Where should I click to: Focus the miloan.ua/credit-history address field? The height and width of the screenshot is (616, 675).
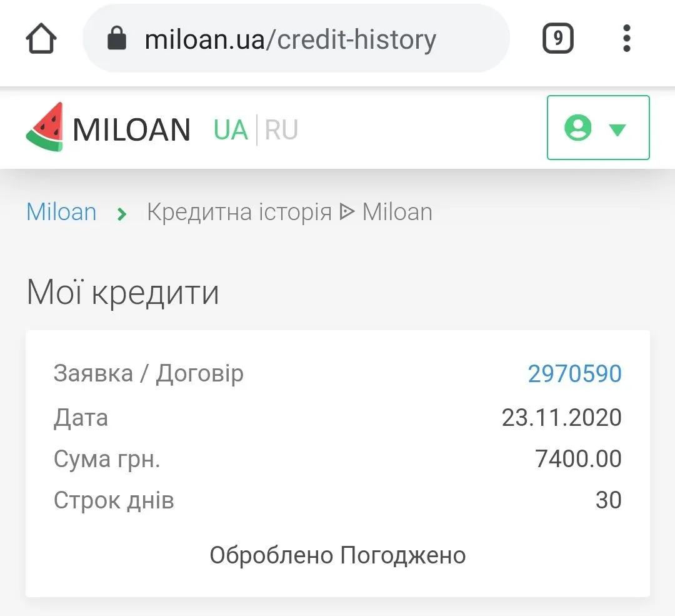coord(291,39)
